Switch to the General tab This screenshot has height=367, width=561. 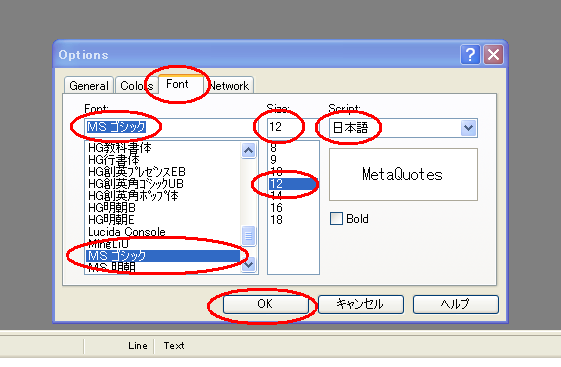coord(89,85)
